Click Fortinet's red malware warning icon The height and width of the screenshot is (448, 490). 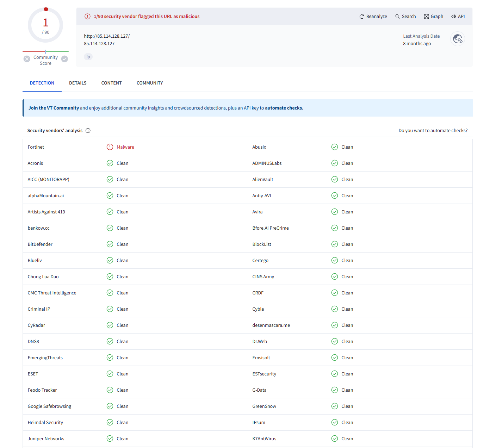(110, 147)
